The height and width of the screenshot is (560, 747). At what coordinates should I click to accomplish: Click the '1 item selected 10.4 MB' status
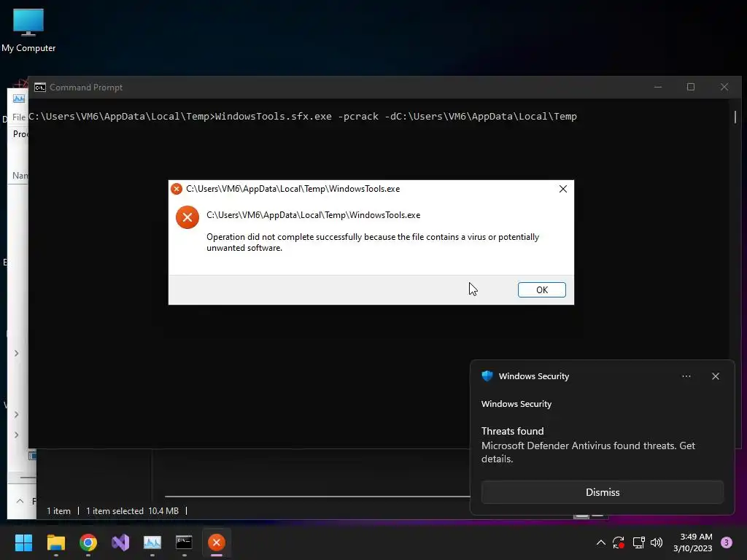point(133,511)
